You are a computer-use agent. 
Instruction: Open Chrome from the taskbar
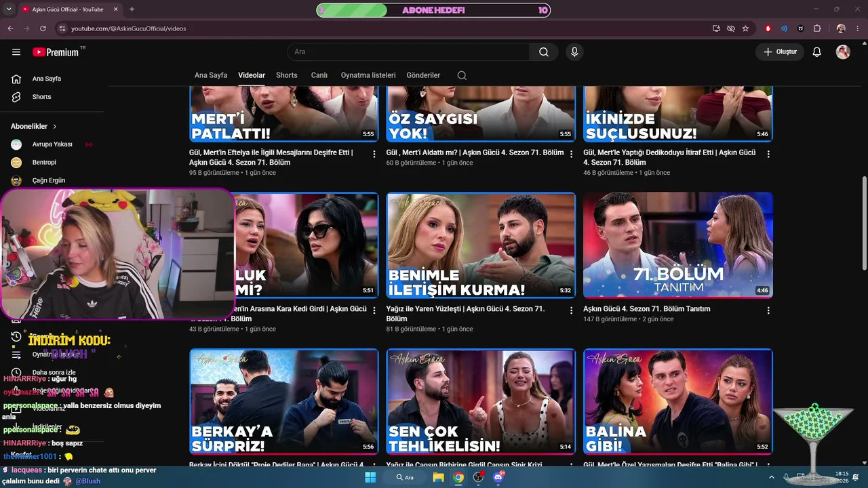(x=458, y=477)
